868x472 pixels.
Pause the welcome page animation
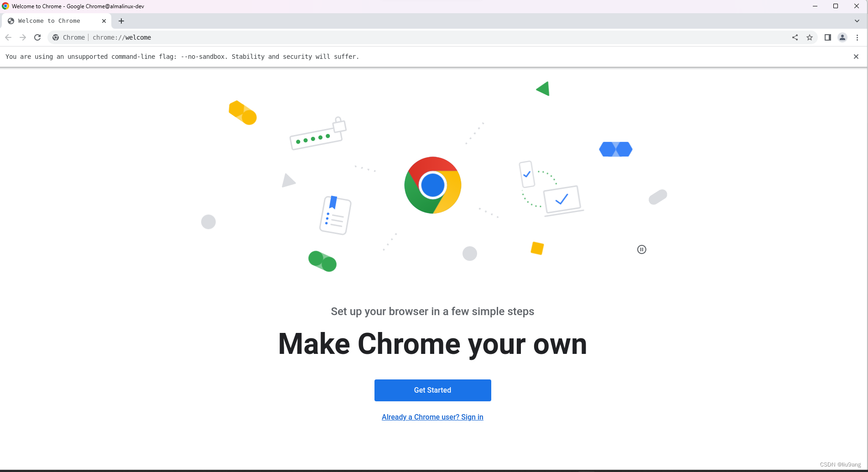point(642,249)
